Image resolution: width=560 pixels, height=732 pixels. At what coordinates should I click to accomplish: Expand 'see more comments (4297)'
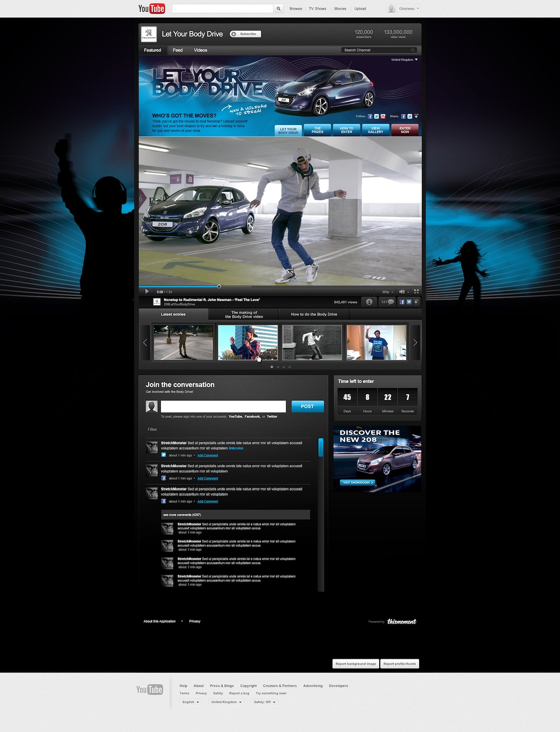tap(235, 515)
